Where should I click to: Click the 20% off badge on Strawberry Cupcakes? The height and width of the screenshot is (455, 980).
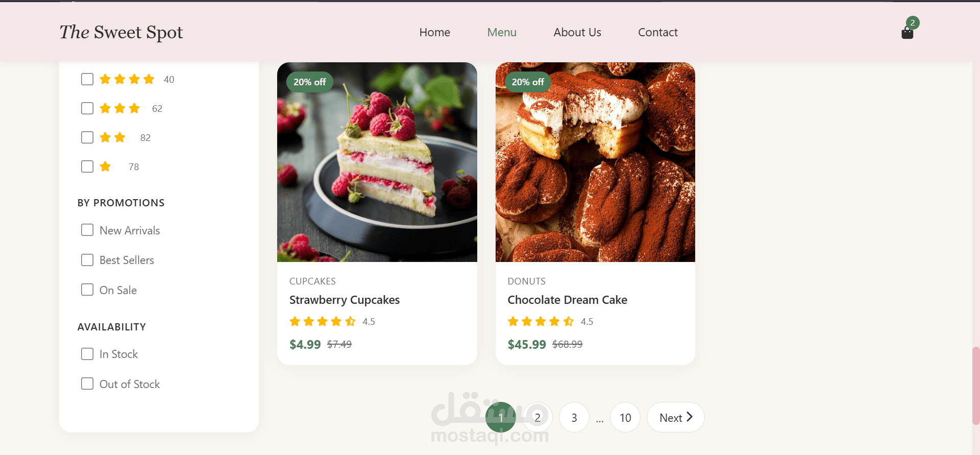tap(310, 82)
